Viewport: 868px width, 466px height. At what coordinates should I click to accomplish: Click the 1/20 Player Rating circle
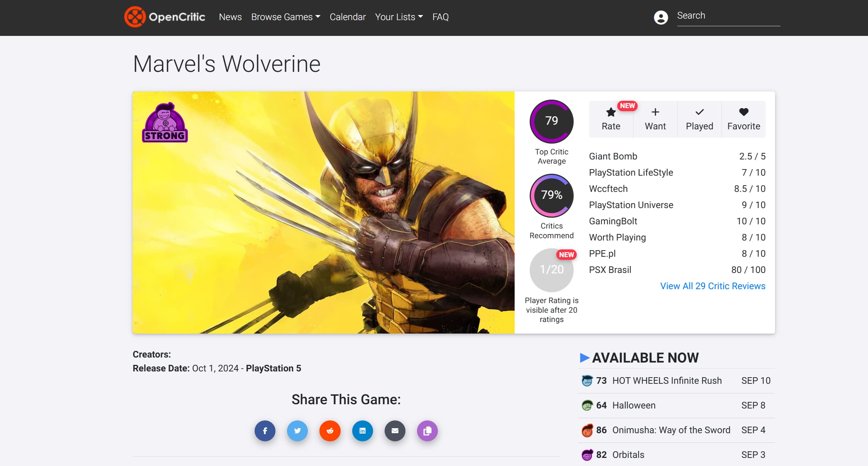point(552,270)
